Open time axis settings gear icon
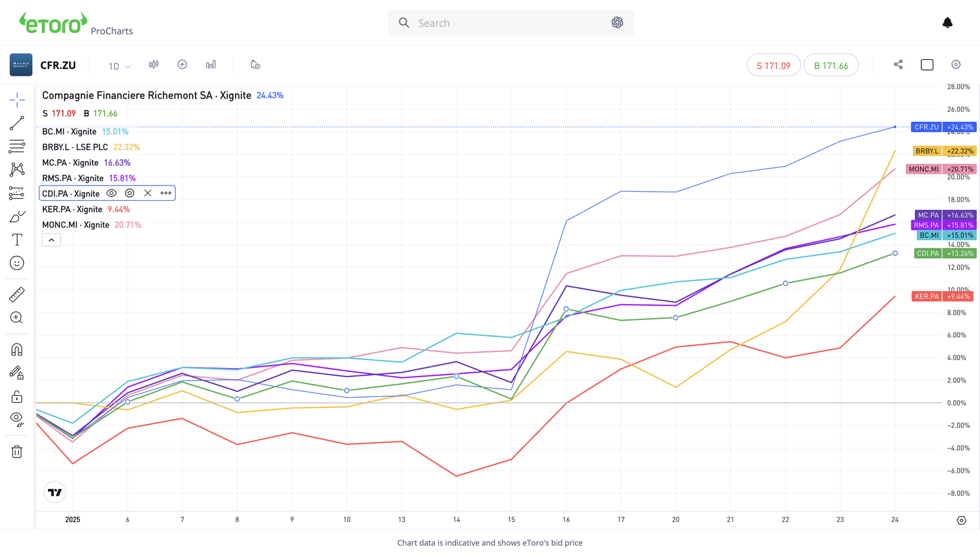The height and width of the screenshot is (555, 980). 962,520
